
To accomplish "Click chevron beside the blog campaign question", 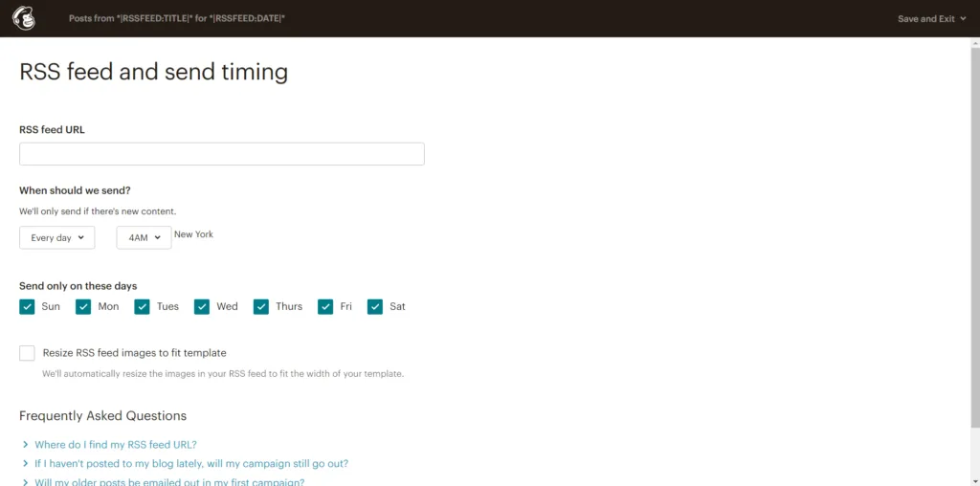I will pyautogui.click(x=24, y=464).
